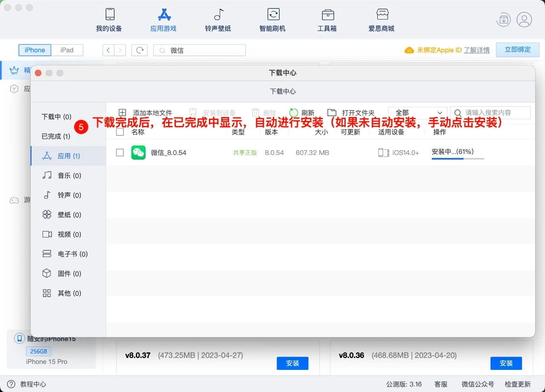Open the 全部 filter dropdown
This screenshot has width=545, height=392.
click(x=417, y=112)
